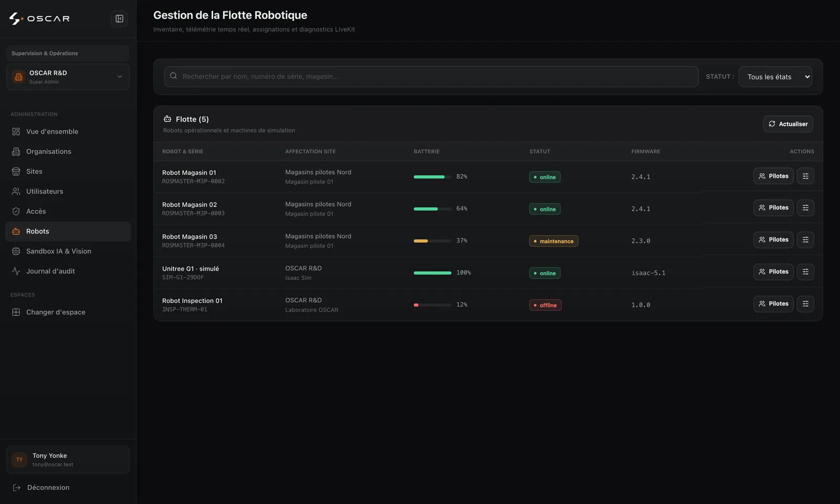Open settings icon for Robot Magasin 03

805,240
